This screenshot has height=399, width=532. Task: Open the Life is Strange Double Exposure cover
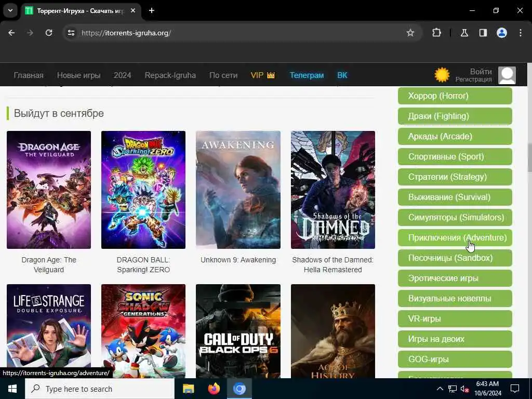coord(49,331)
